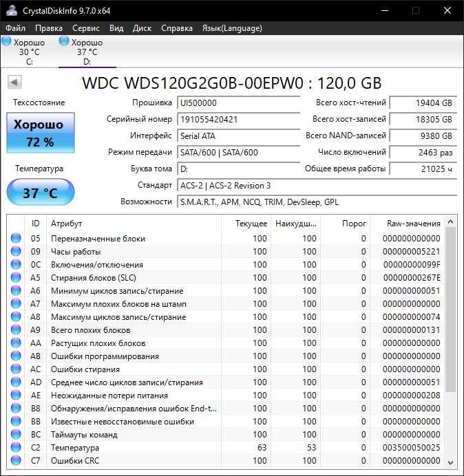Click NAND writes value 9380 GB
Viewport: 464px width, 476px height.
[423, 136]
